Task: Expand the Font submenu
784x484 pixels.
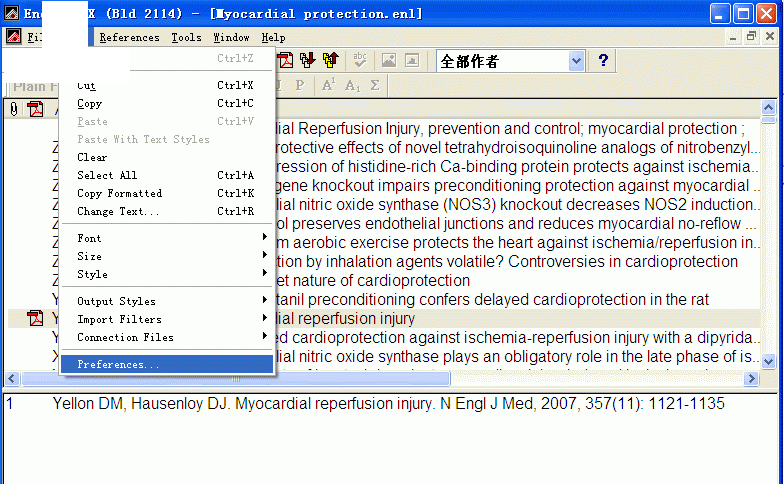Action: point(166,238)
